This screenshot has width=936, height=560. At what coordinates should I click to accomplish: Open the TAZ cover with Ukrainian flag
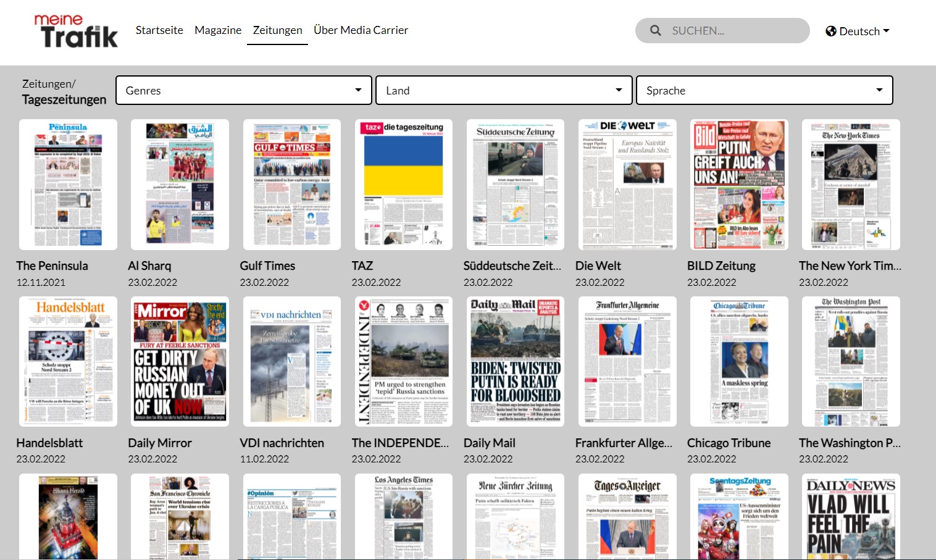pyautogui.click(x=404, y=185)
